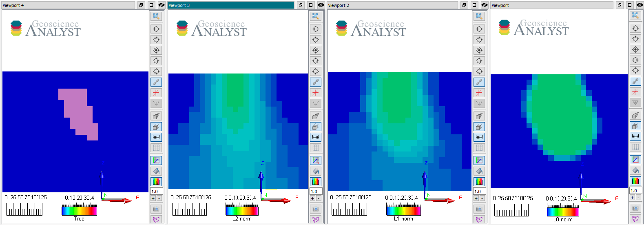Viewport: 644px width, 225px height.
Task: Click float window button on Viewport 3 header
Action: click(x=301, y=5)
